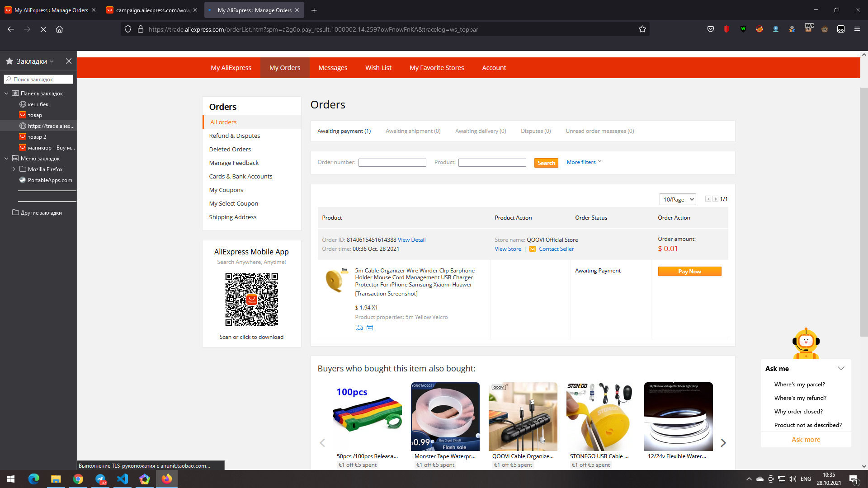Focus the Order number input field
This screenshot has width=868, height=488.
point(392,163)
